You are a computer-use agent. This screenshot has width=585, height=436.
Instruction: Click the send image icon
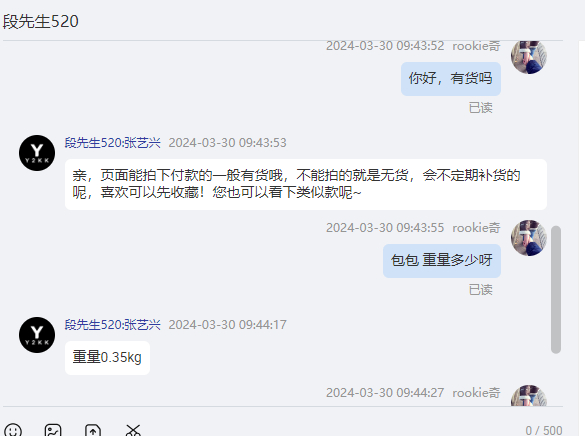tap(53, 430)
